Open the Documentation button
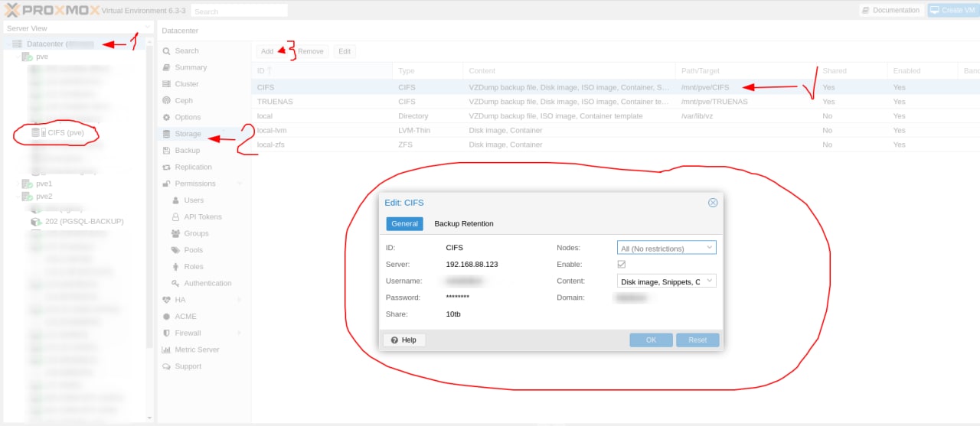The height and width of the screenshot is (426, 980). [891, 11]
